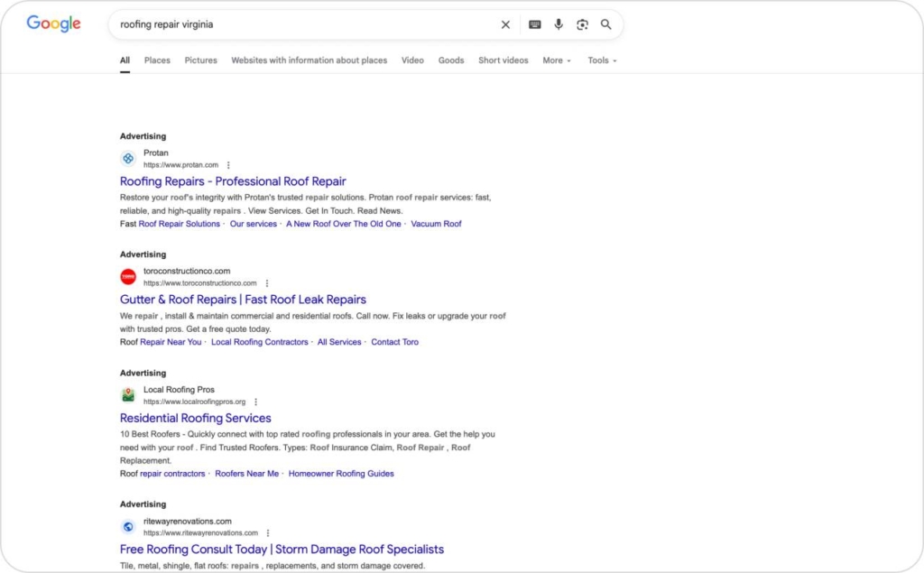Open the on-screen keyboard input tool
The width and height of the screenshot is (924, 573).
534,25
